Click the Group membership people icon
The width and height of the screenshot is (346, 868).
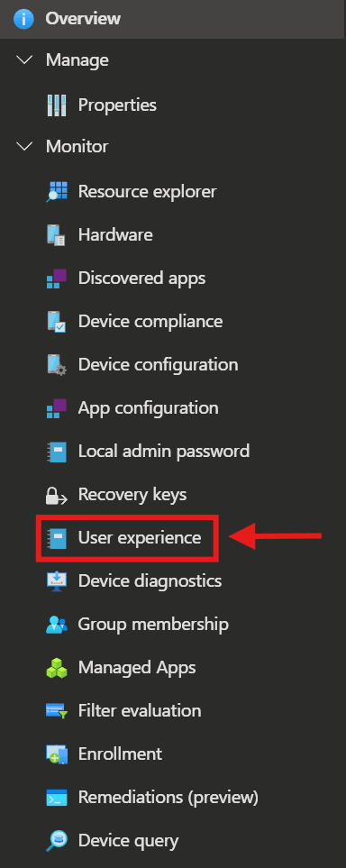click(57, 625)
